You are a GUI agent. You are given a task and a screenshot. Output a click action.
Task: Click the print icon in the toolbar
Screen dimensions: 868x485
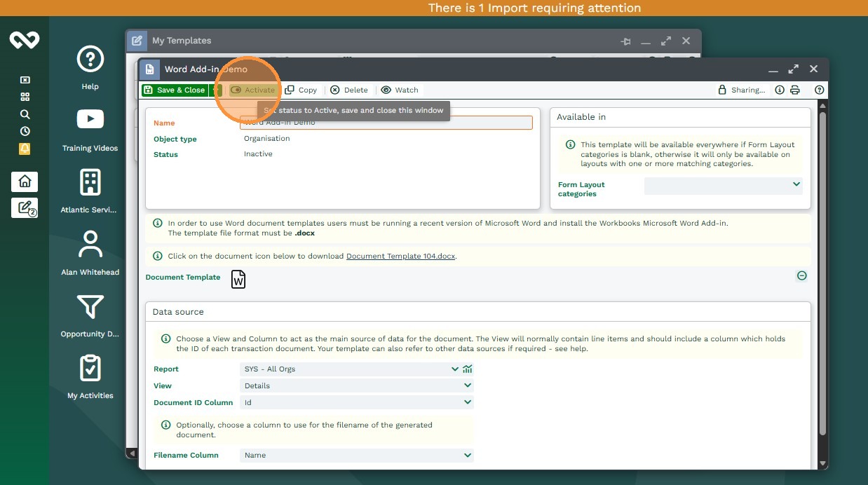pyautogui.click(x=795, y=90)
